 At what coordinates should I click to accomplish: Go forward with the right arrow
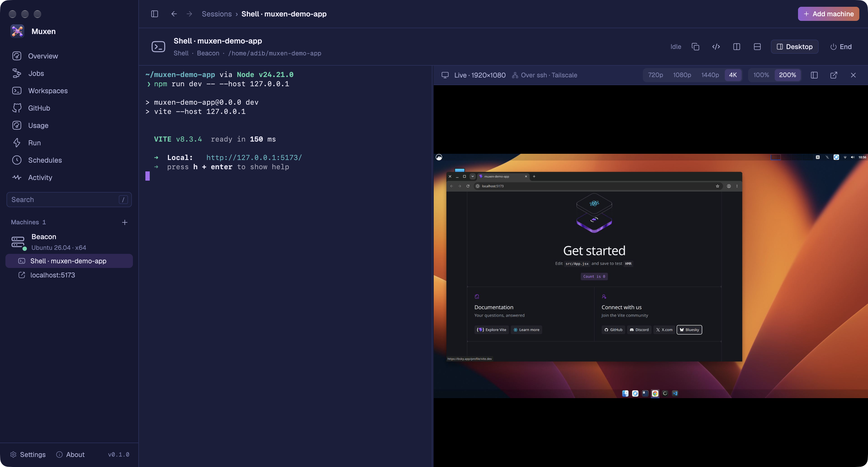click(x=189, y=14)
